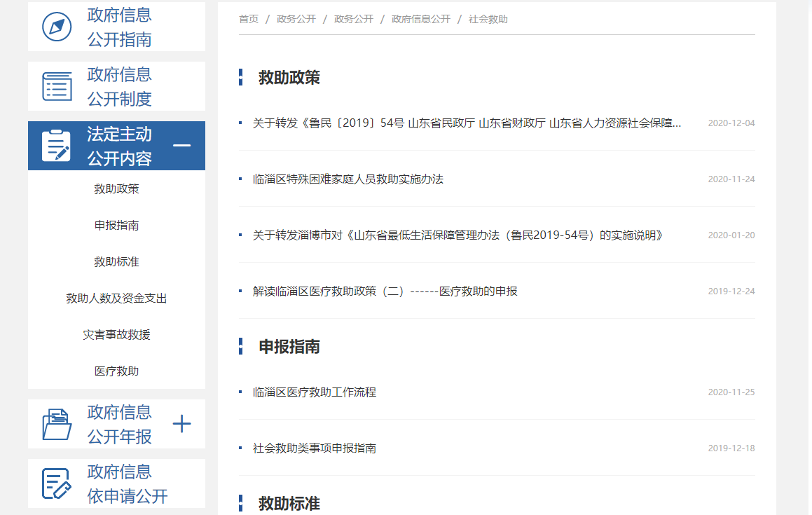Open 解读临淄区医疗救助政策（二） article

(x=385, y=291)
